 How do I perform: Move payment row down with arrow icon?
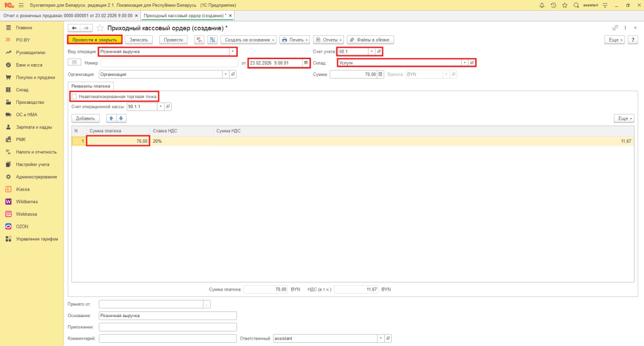click(122, 118)
